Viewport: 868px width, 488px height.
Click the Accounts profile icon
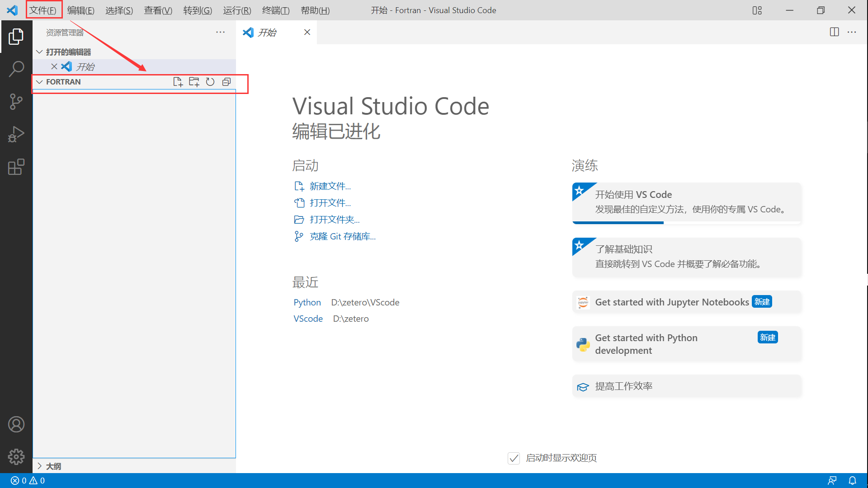coord(15,424)
